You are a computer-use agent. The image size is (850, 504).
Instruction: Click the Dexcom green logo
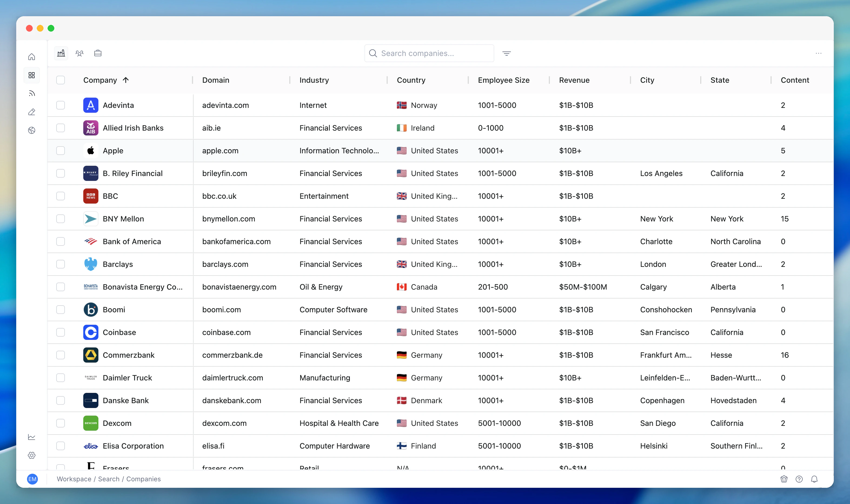point(91,423)
